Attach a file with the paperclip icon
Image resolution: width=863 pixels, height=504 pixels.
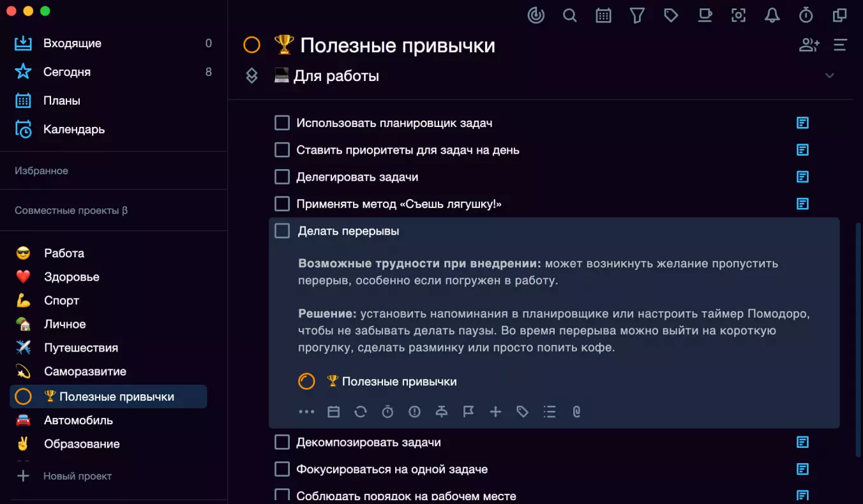[x=576, y=412]
